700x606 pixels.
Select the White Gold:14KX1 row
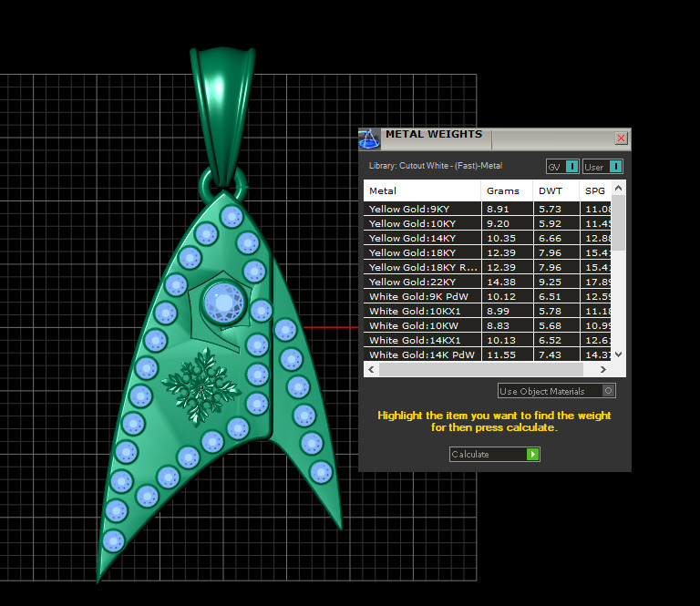[x=488, y=340]
